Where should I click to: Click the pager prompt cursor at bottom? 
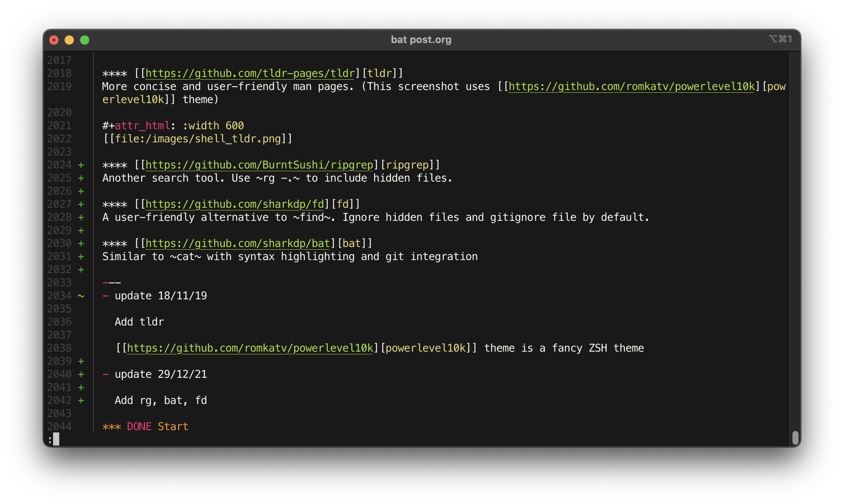coord(56,439)
